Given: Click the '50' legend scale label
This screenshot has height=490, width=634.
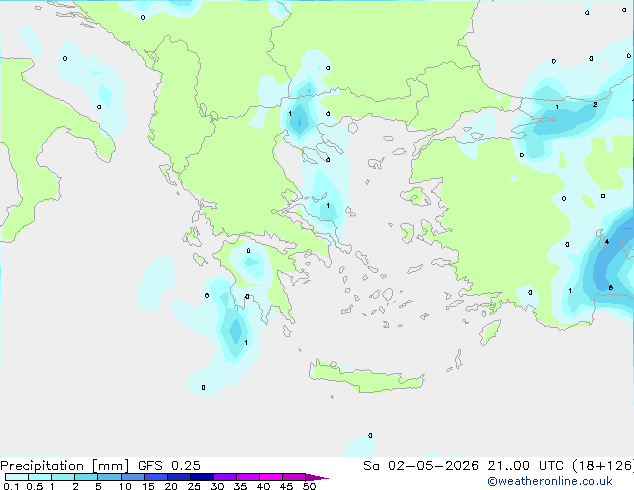Looking at the screenshot, I should click(x=309, y=486).
